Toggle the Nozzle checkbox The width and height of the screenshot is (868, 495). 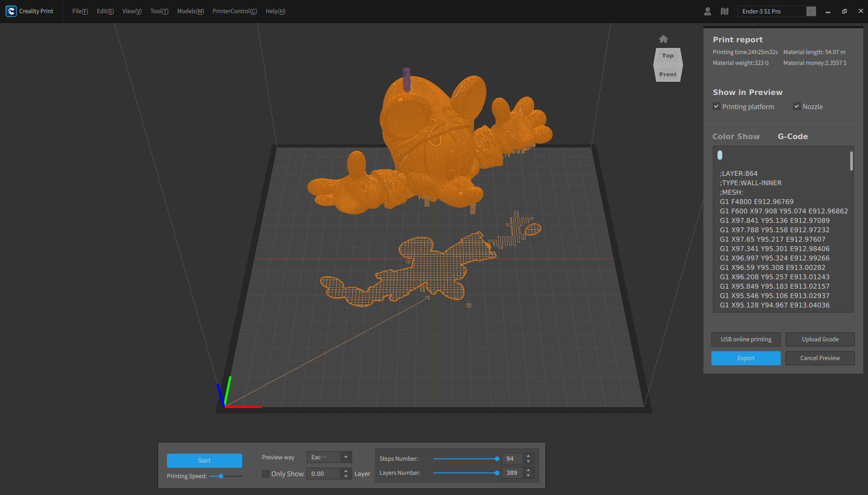[x=797, y=106]
